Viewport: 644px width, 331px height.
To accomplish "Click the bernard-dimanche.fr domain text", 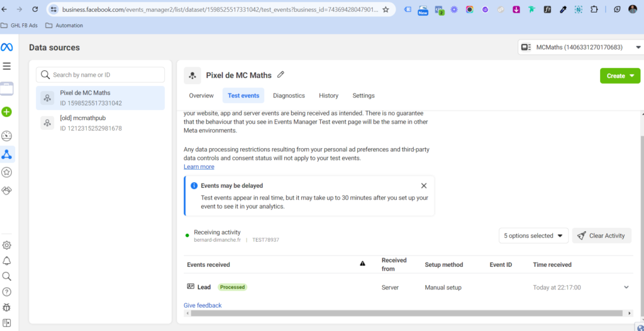I will pyautogui.click(x=217, y=239).
